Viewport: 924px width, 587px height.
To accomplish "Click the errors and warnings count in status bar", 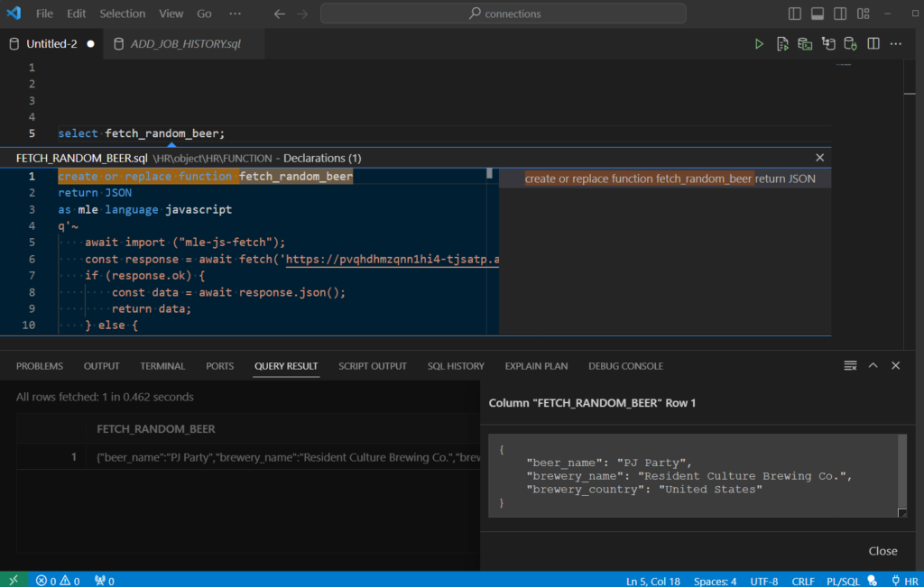I will [58, 581].
